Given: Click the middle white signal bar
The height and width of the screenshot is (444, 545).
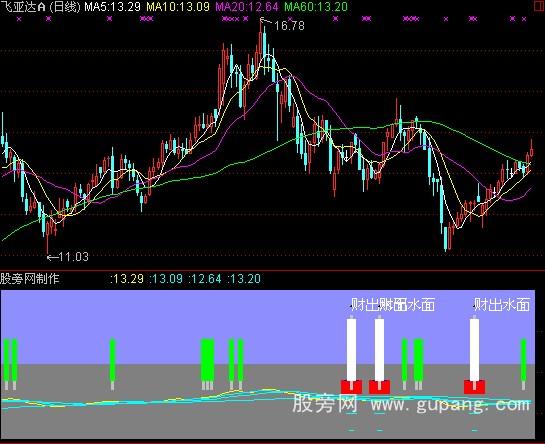Looking at the screenshot, I should pos(379,349).
